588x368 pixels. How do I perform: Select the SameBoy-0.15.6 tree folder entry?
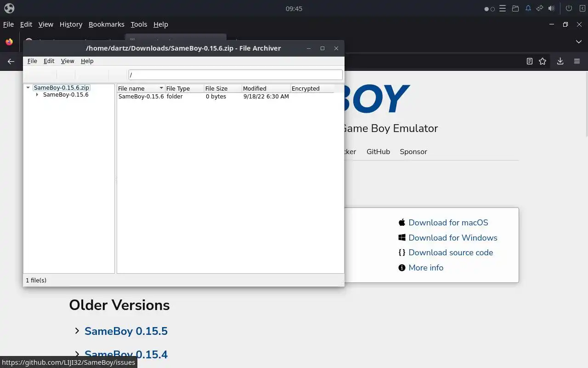[66, 95]
